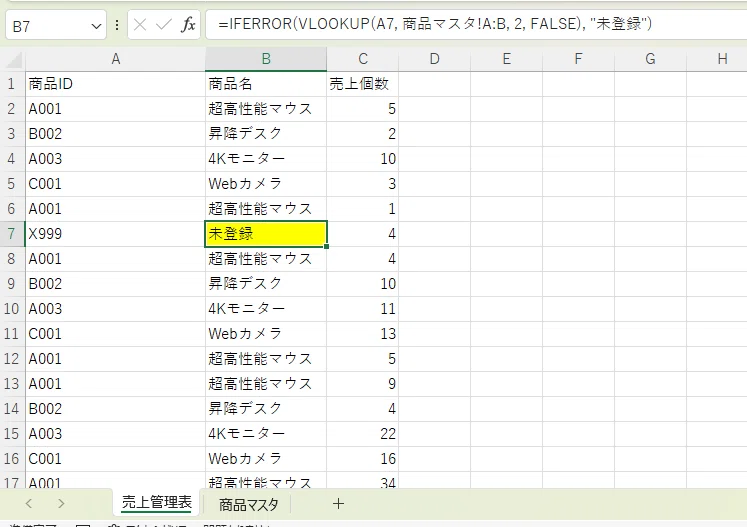
Task: Switch to the 商品マスタ sheet tab
Action: (248, 504)
